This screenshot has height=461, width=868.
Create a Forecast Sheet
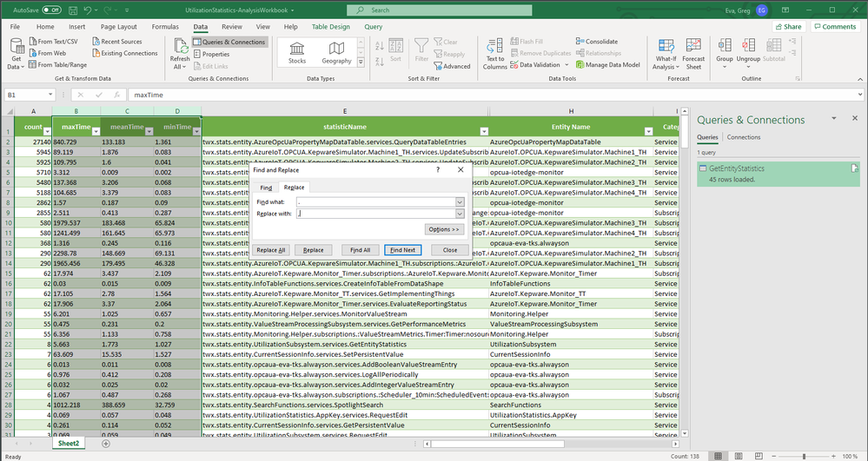(693, 54)
